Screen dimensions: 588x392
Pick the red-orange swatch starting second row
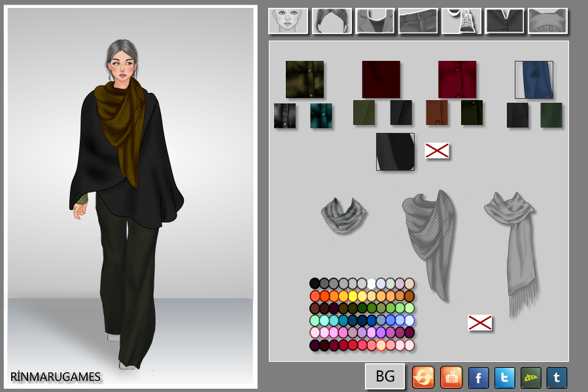tap(315, 296)
